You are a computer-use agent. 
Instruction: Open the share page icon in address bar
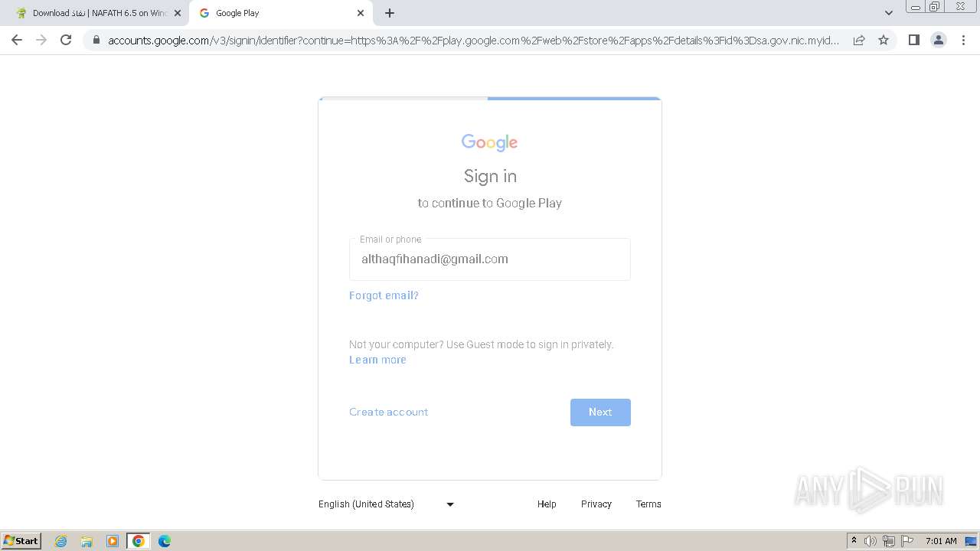pos(859,40)
